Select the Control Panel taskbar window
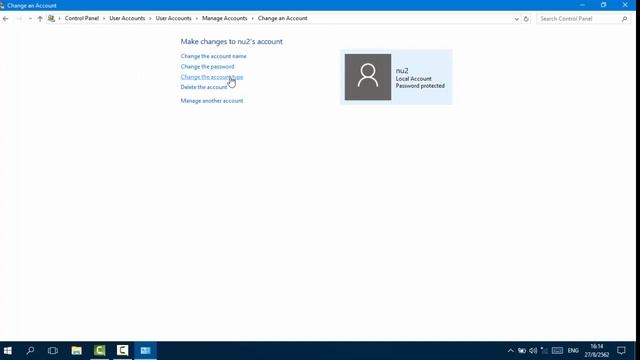This screenshot has width=640, height=360. pyautogui.click(x=145, y=351)
